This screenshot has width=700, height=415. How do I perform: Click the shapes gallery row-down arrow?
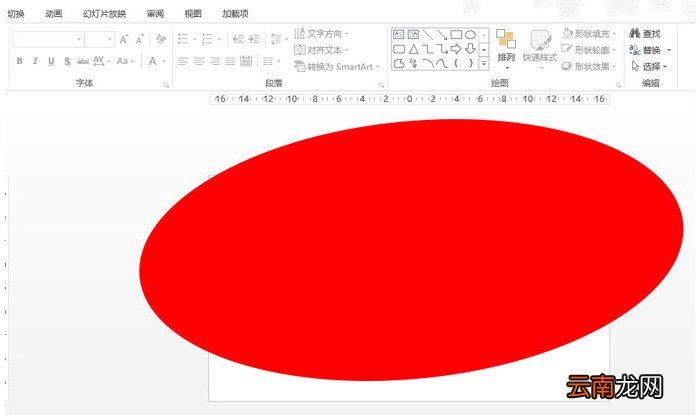[484, 50]
